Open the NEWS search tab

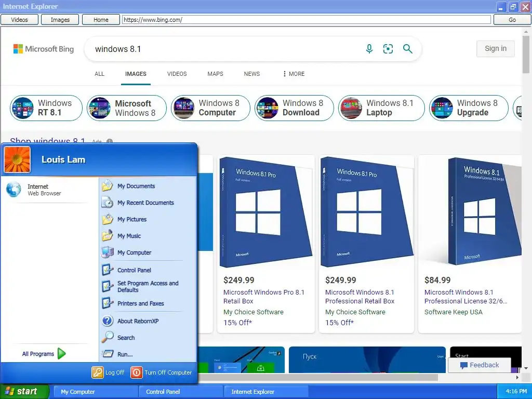[x=252, y=74]
